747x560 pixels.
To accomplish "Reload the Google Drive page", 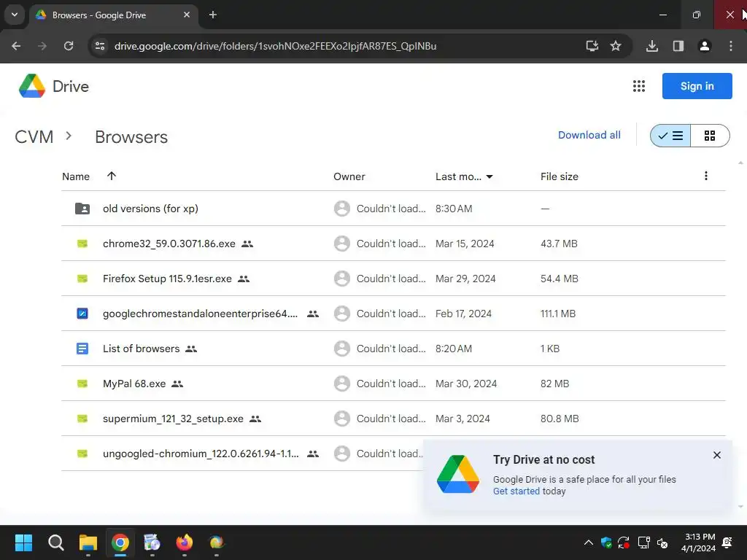I will tap(69, 46).
